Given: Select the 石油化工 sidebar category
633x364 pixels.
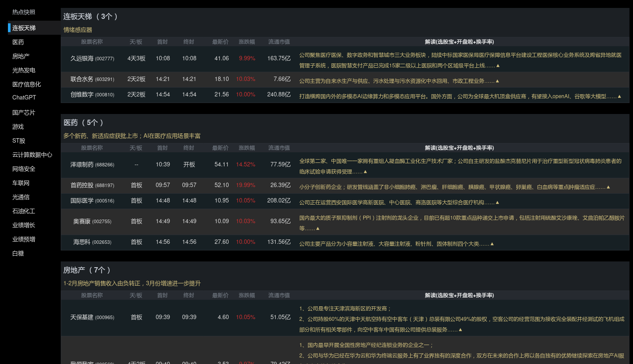Looking at the screenshot, I should [24, 211].
